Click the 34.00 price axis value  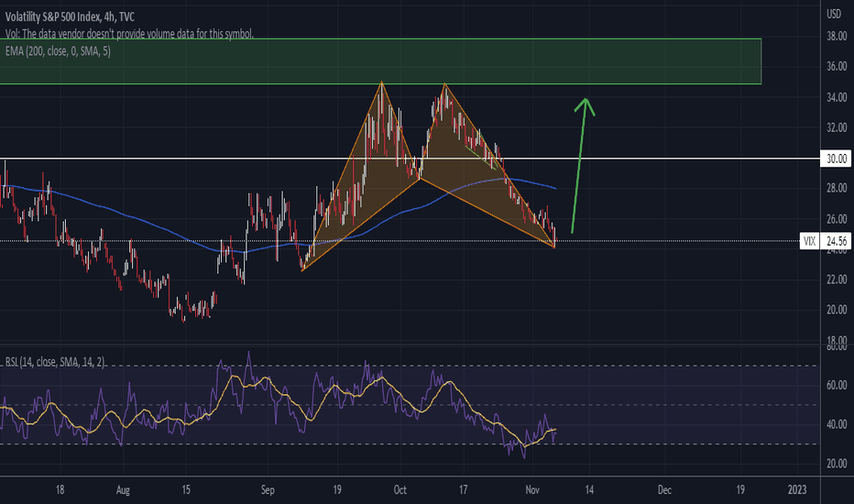coord(837,97)
